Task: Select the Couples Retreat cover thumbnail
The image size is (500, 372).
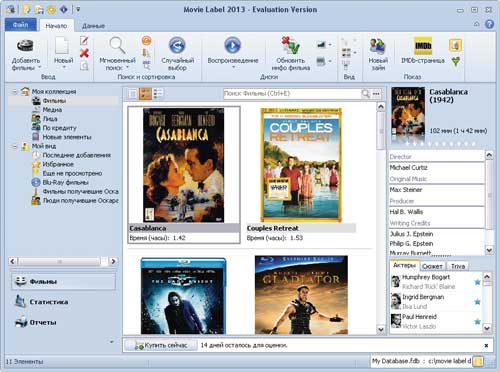Action: 301,165
